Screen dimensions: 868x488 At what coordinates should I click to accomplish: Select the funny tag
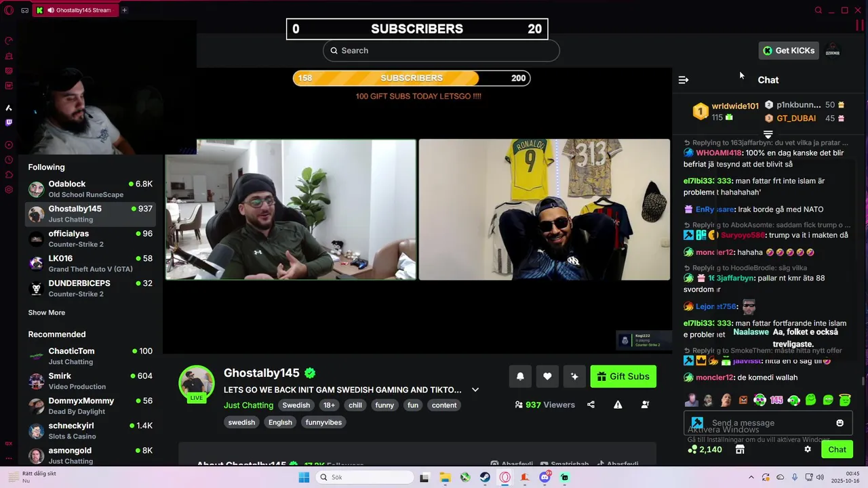click(x=384, y=405)
